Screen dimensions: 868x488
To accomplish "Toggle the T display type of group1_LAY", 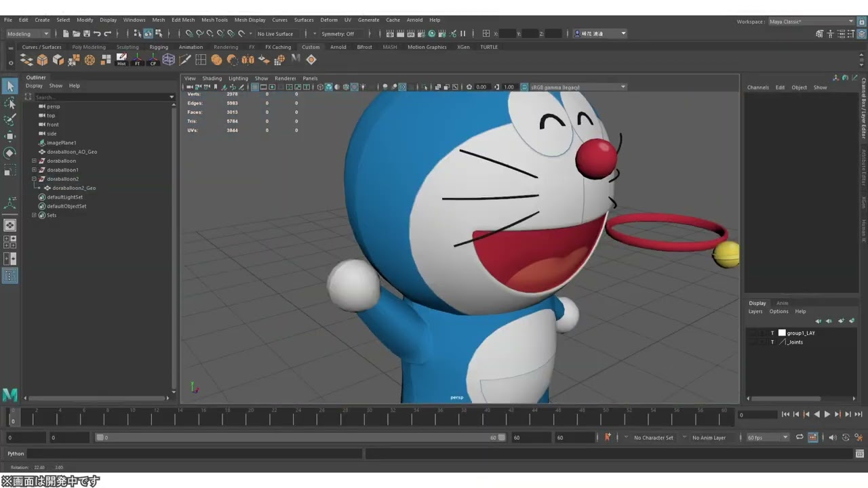I will (x=772, y=333).
